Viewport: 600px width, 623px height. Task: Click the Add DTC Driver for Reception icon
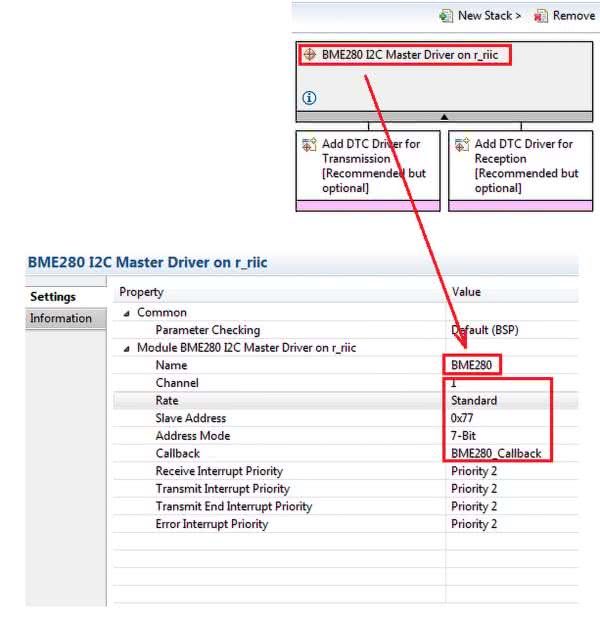click(x=461, y=145)
